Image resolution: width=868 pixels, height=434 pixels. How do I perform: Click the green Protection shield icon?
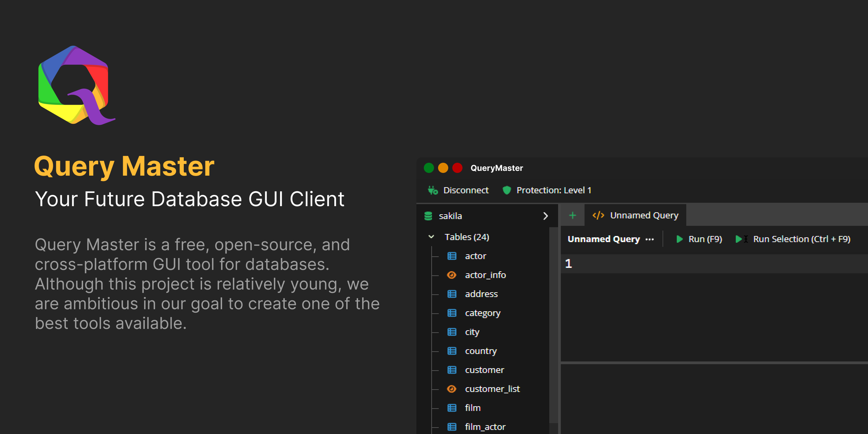point(507,190)
